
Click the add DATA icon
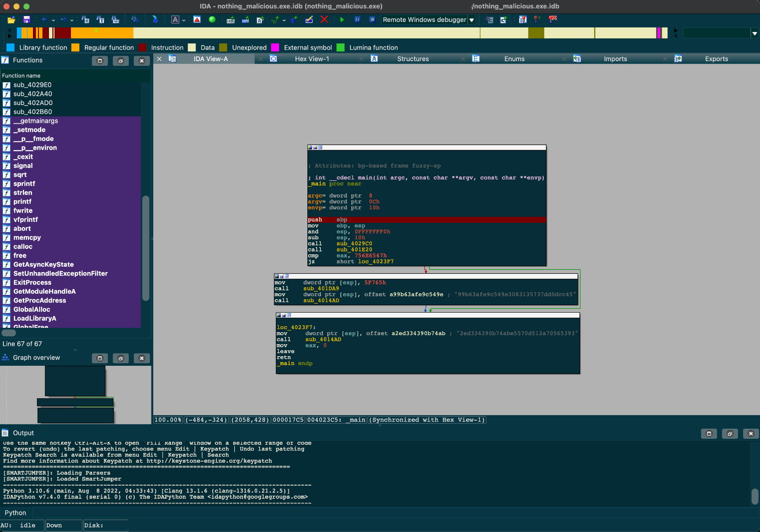pos(246,20)
